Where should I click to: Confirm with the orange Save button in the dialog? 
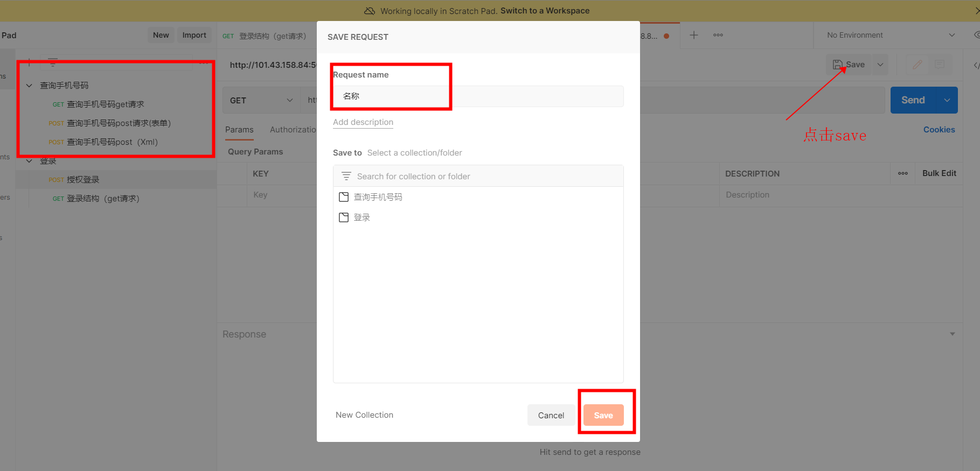click(x=603, y=415)
